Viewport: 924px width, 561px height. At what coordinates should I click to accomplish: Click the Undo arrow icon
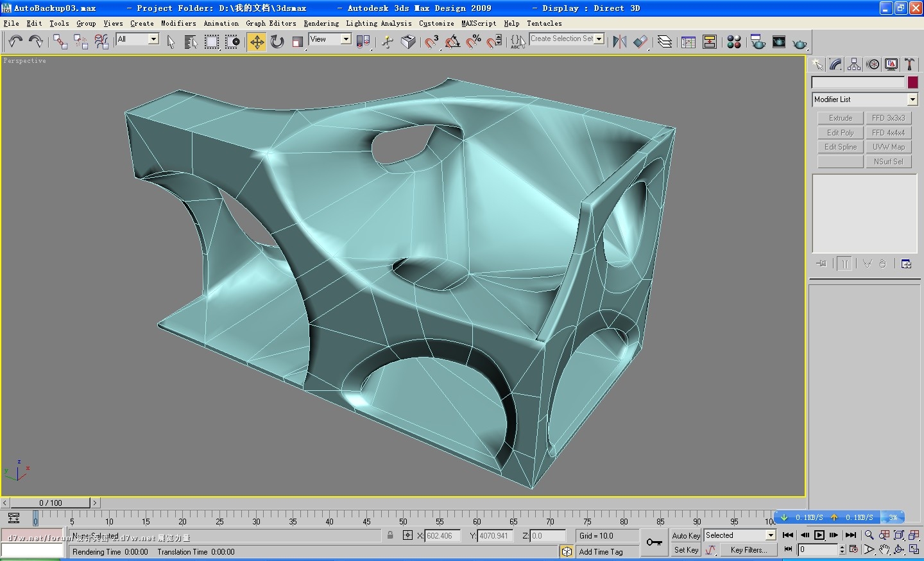click(x=15, y=42)
